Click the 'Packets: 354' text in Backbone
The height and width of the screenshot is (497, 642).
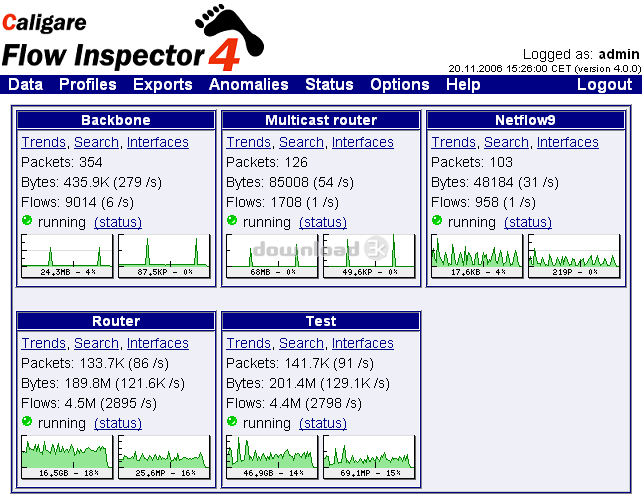click(x=62, y=162)
